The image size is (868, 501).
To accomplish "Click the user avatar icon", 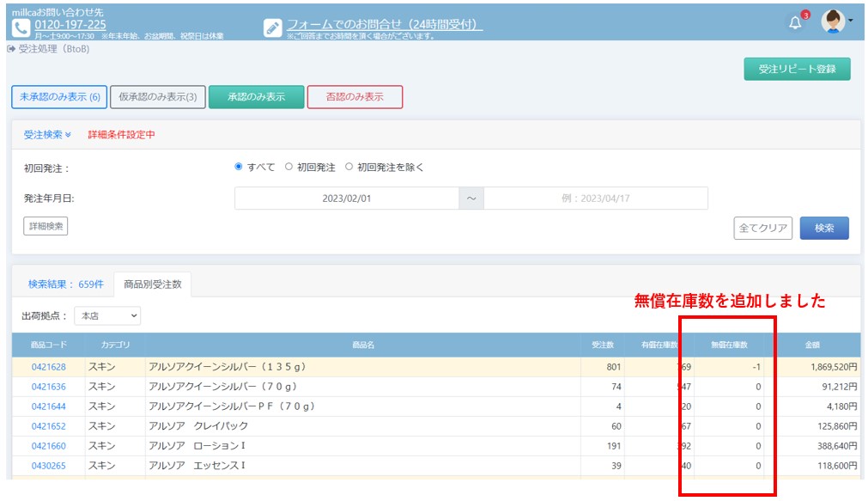I will coord(832,21).
